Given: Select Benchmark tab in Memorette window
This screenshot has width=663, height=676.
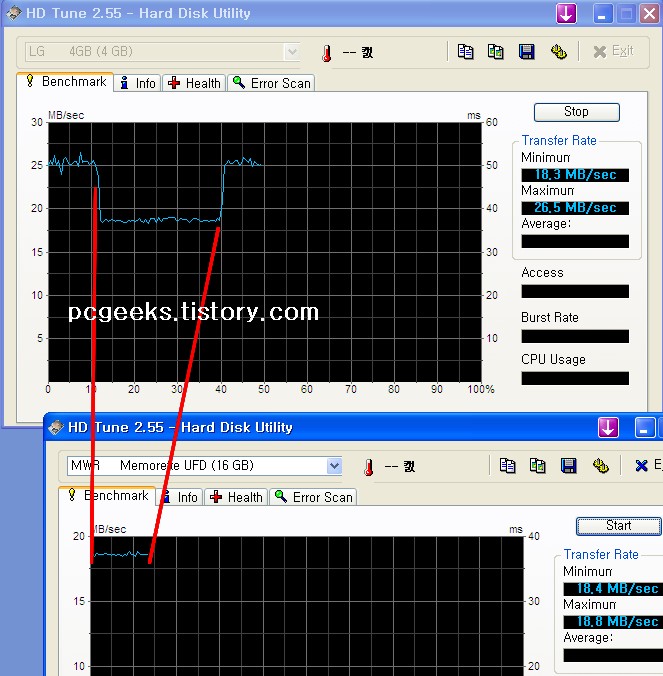Looking at the screenshot, I should click(x=107, y=495).
